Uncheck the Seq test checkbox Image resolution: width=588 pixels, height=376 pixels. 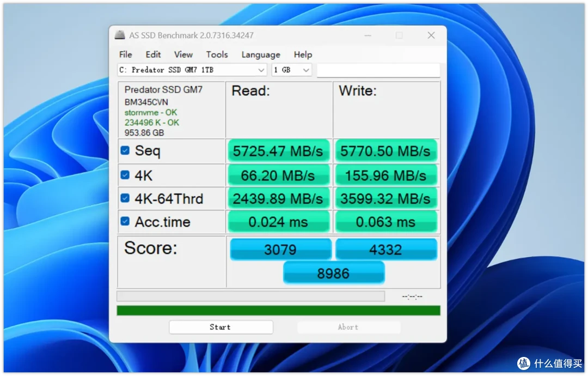coord(125,150)
